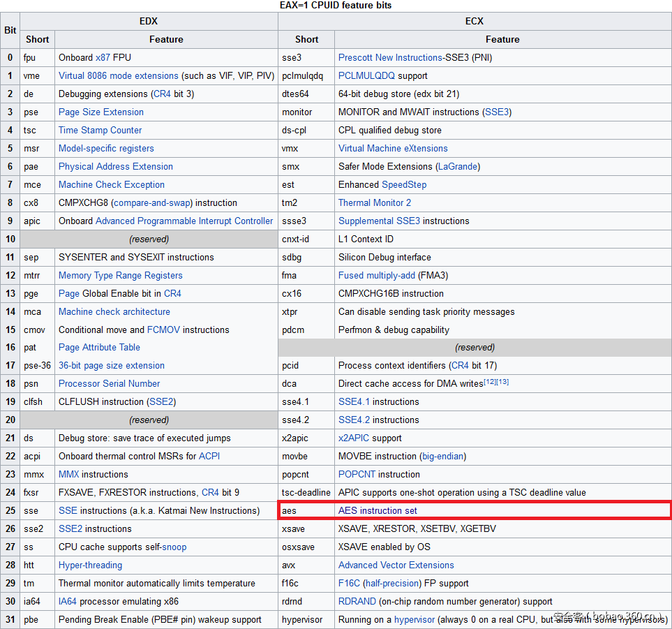Click the Thermal Monitor 2 link
Image resolution: width=672 pixels, height=629 pixels.
pos(375,202)
